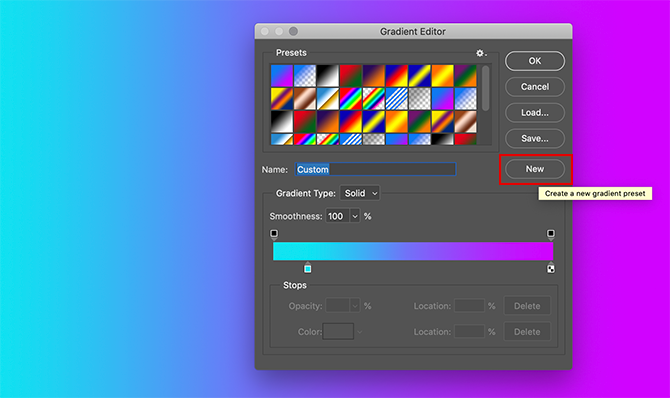670x398 pixels.
Task: Select the right-end color stop below the gradient
Action: click(551, 268)
